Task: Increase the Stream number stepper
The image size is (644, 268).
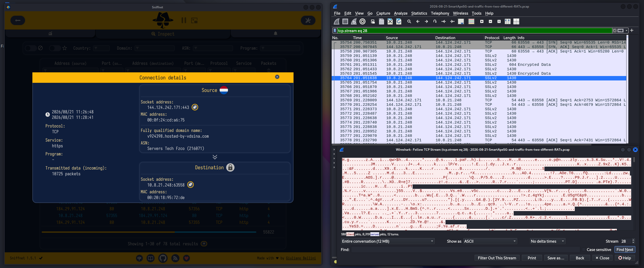Action: pyautogui.click(x=633, y=240)
